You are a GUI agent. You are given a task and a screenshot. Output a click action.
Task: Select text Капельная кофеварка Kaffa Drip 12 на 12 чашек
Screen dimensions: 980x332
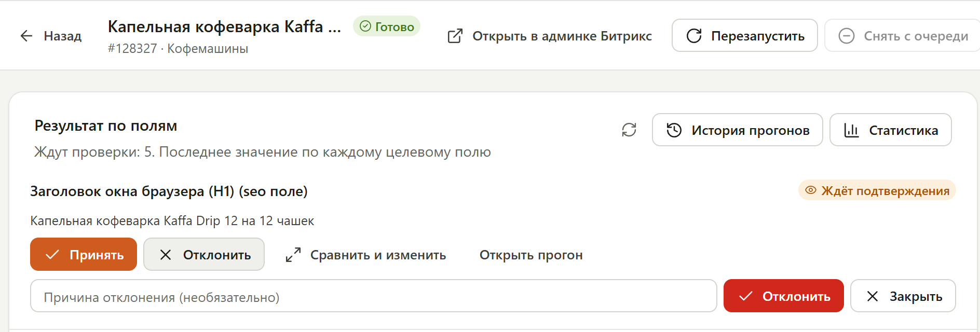(x=172, y=220)
